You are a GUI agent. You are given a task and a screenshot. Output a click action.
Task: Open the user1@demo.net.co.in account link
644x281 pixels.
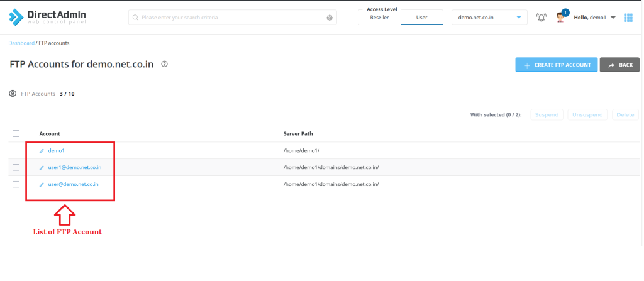tap(75, 167)
